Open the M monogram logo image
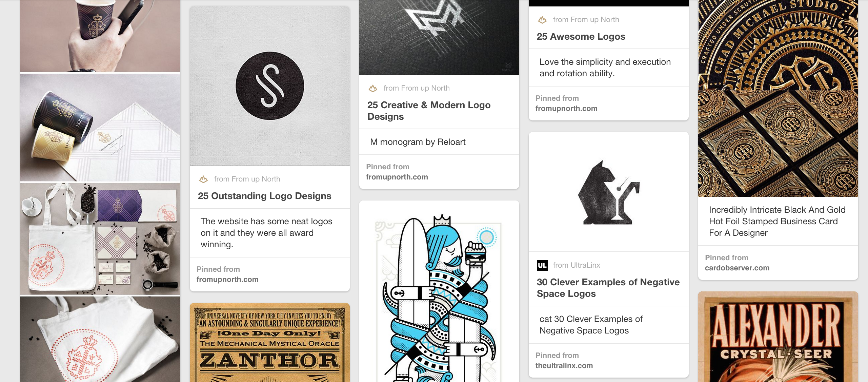868x382 pixels. (x=439, y=37)
